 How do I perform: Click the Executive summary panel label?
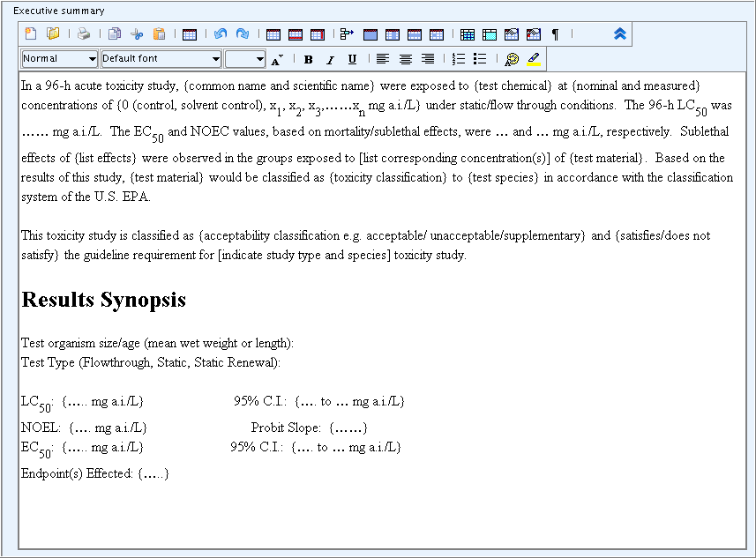click(59, 11)
